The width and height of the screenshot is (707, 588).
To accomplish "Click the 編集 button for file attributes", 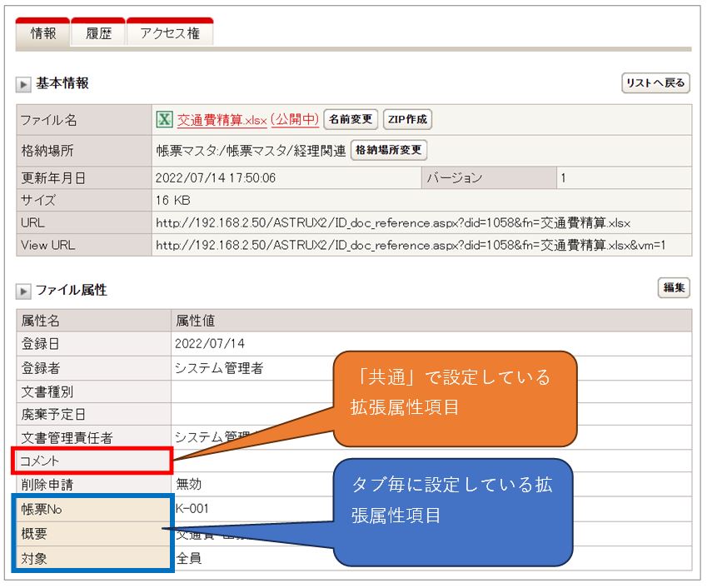I will (x=674, y=288).
